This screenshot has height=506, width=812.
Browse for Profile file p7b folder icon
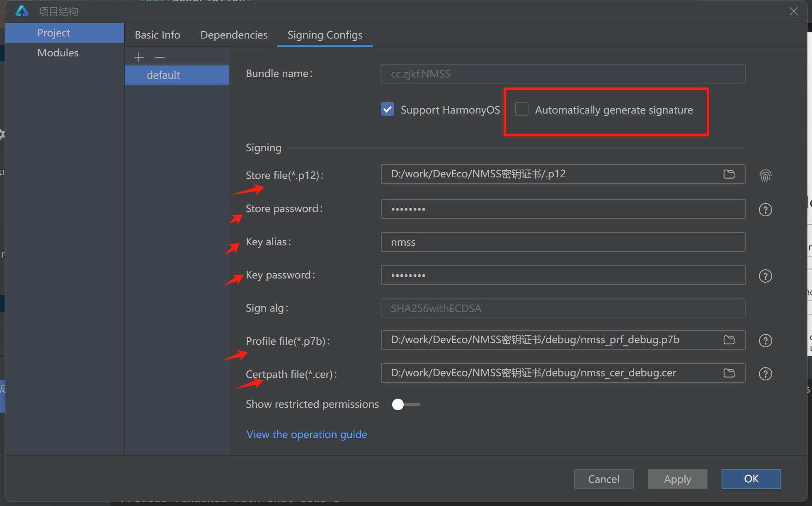pos(729,340)
